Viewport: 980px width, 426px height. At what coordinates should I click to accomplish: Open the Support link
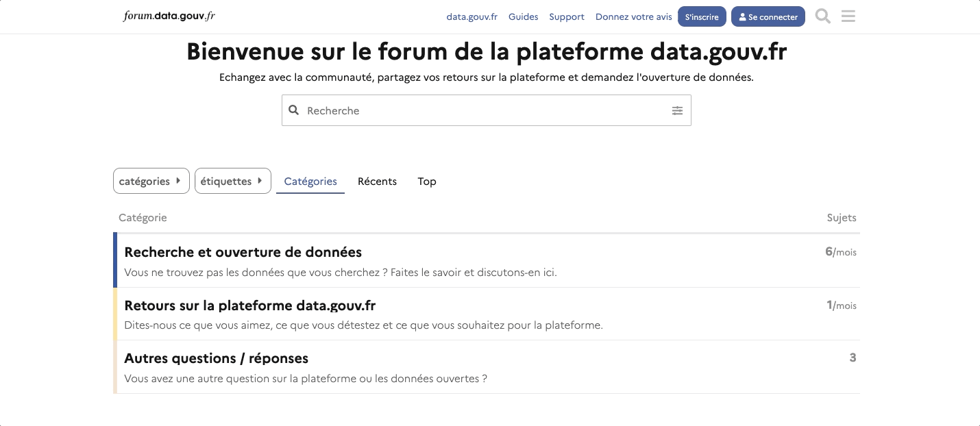(x=567, y=16)
